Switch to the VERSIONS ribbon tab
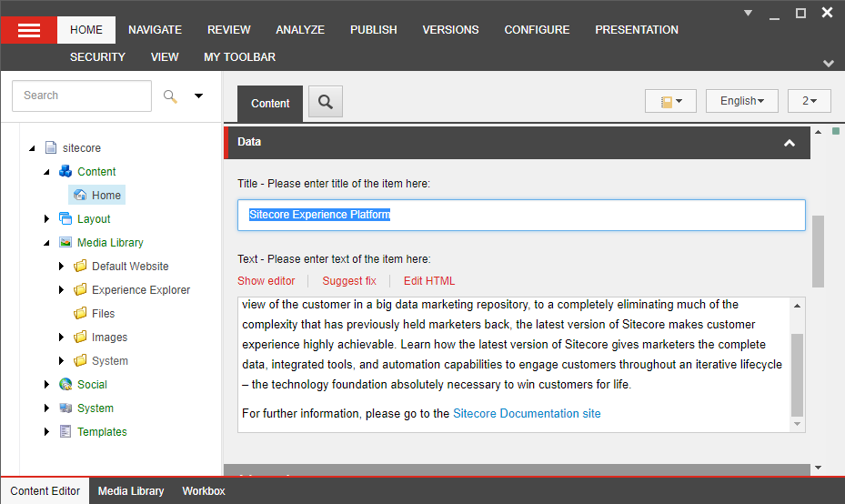The image size is (845, 504). tap(450, 30)
